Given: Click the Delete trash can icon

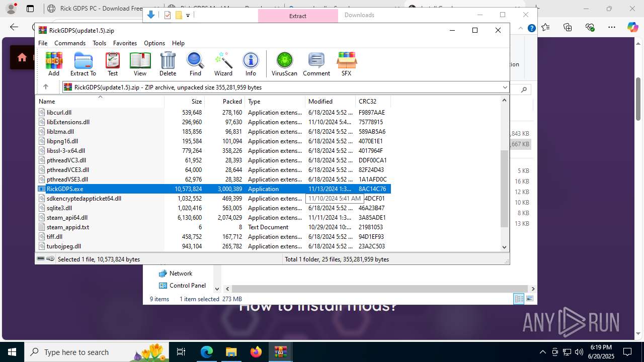Looking at the screenshot, I should tap(168, 64).
